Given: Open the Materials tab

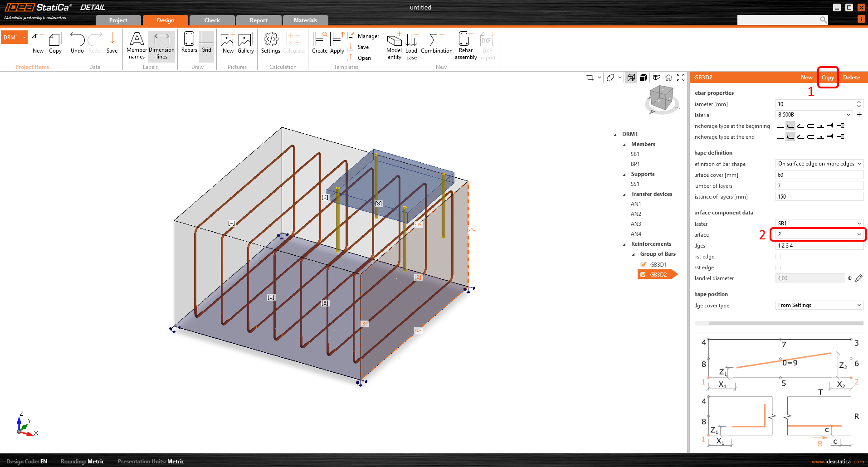Looking at the screenshot, I should [x=305, y=20].
